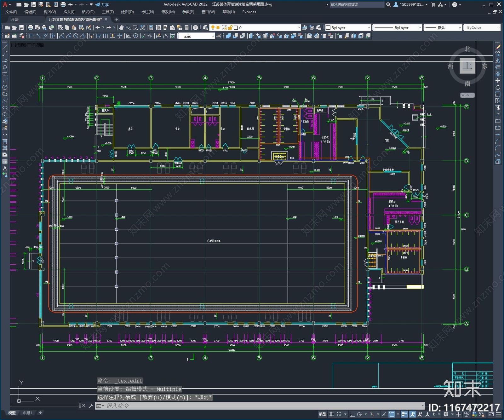Select the Diameter dimension icon
504x420 pixels.
coord(76,36)
